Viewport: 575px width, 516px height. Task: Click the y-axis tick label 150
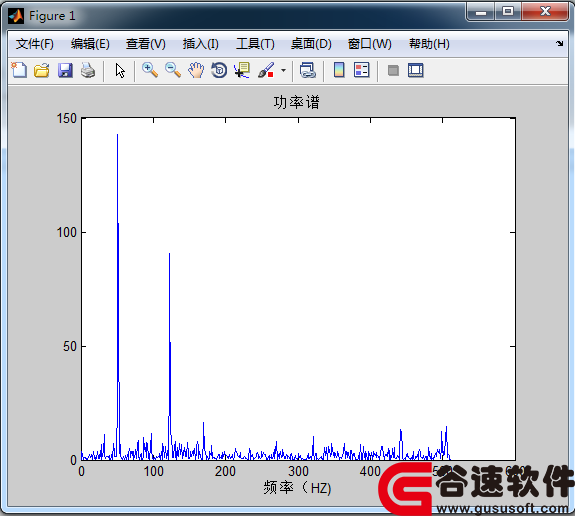(66, 118)
